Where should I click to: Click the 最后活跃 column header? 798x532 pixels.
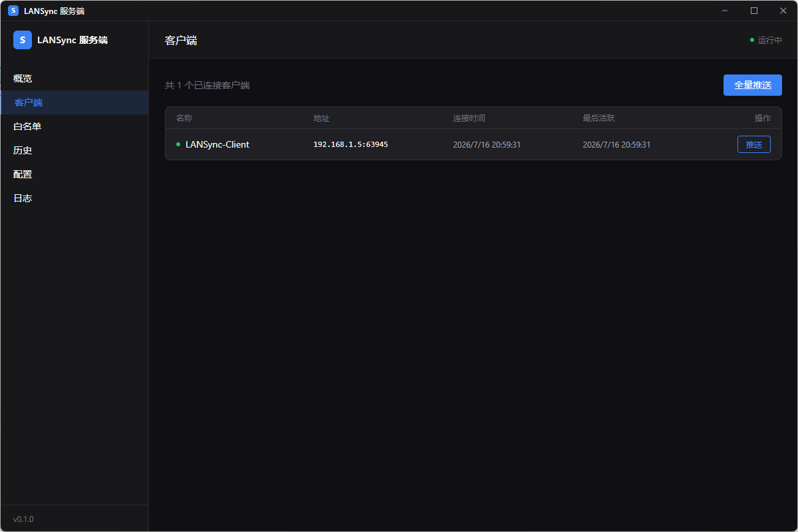click(x=598, y=118)
